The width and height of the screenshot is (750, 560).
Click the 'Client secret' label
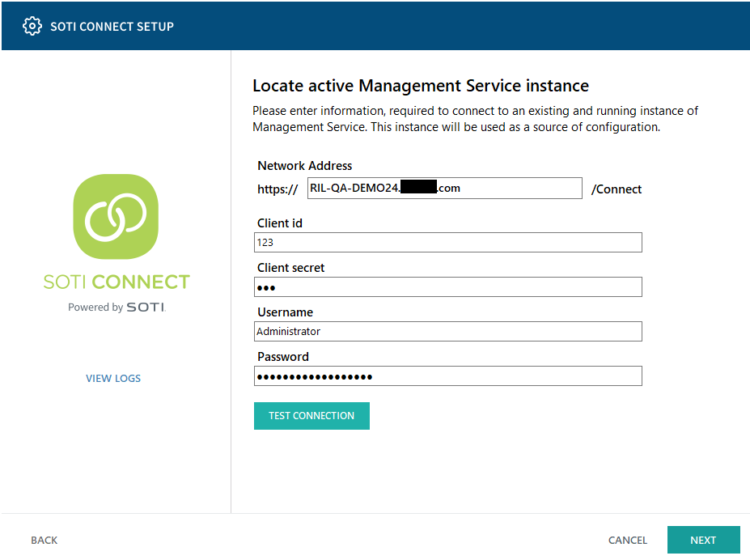(x=290, y=268)
